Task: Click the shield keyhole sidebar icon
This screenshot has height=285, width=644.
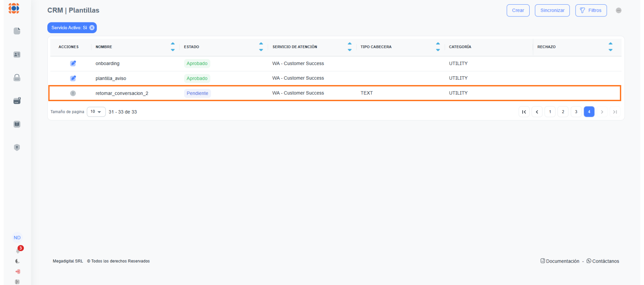Action: [x=17, y=148]
